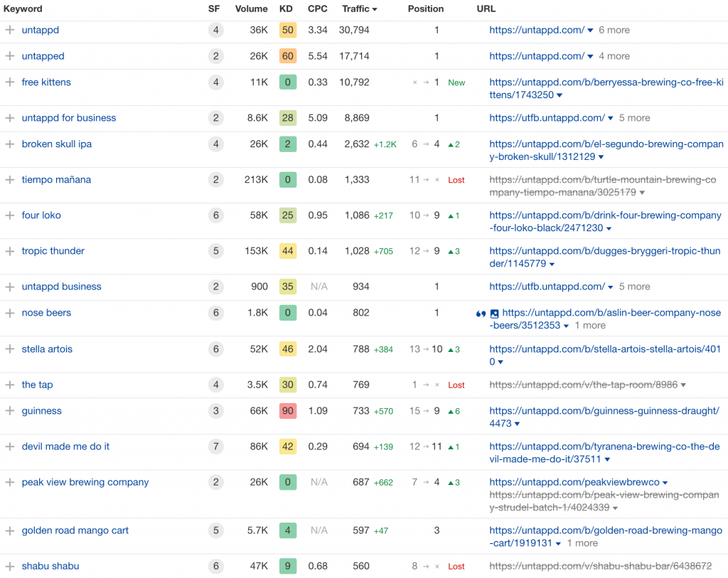
Task: Sort by Volume column header
Action: (x=251, y=9)
